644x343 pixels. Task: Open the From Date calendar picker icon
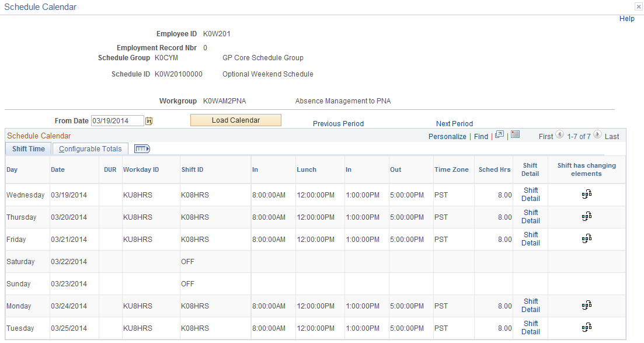click(x=149, y=121)
